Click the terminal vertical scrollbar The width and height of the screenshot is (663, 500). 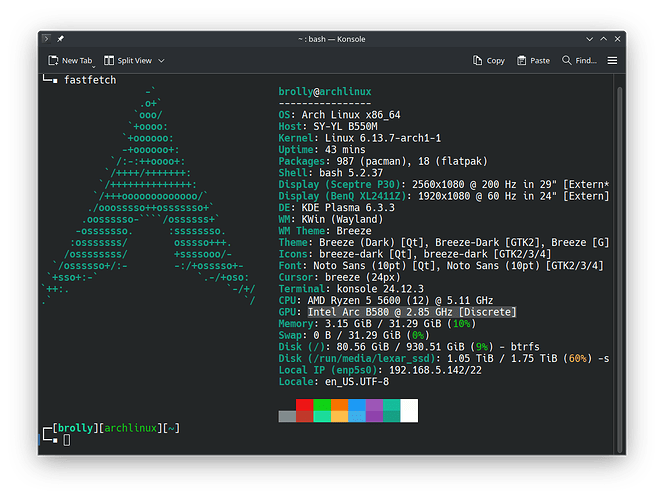pos(620,270)
